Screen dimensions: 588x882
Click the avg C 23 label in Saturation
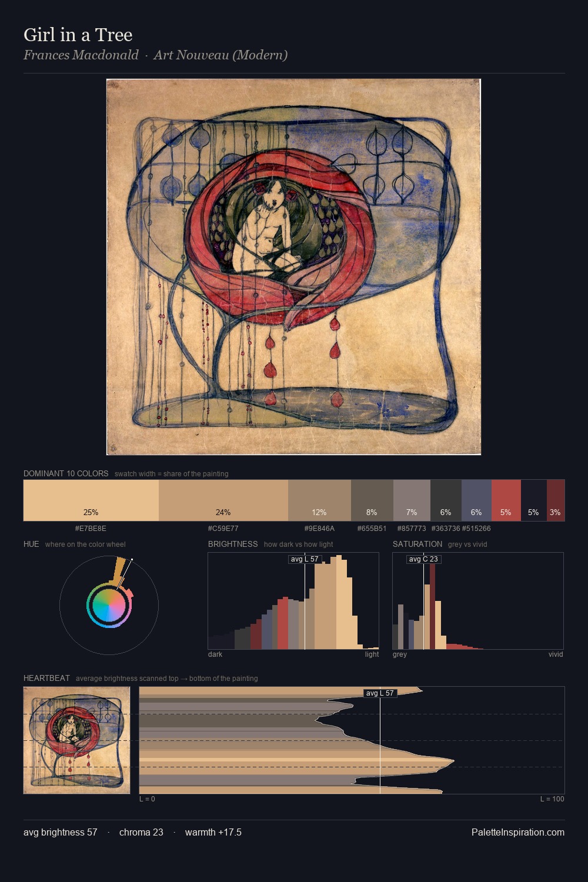(x=423, y=559)
